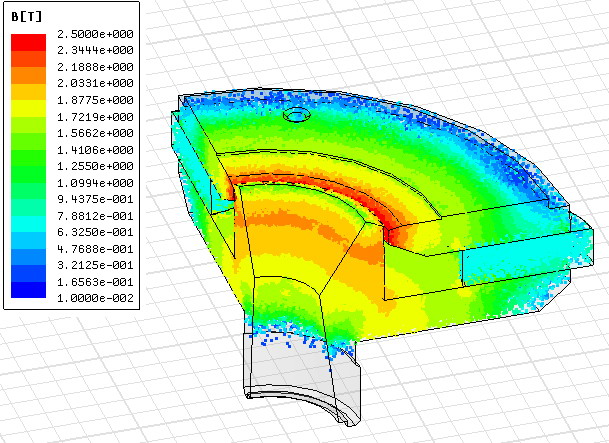The height and width of the screenshot is (443, 609).
Task: Click the 3.2125e-001 legend value
Action: [x=96, y=265]
